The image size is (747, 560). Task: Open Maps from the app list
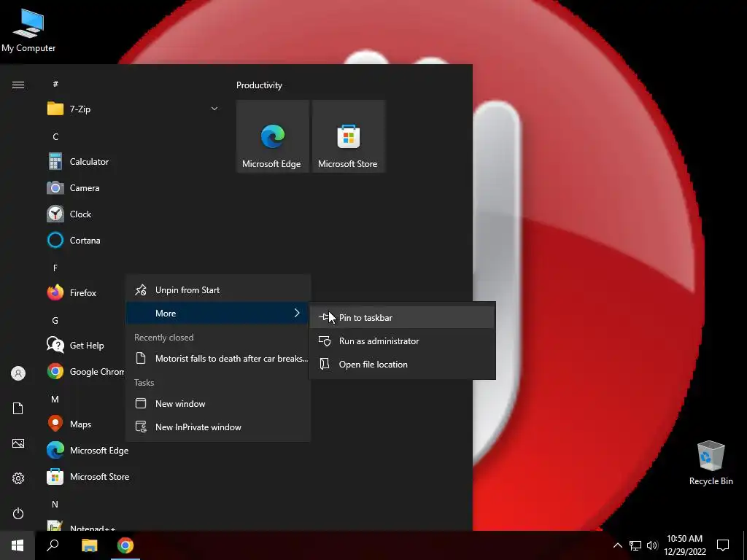[83, 424]
